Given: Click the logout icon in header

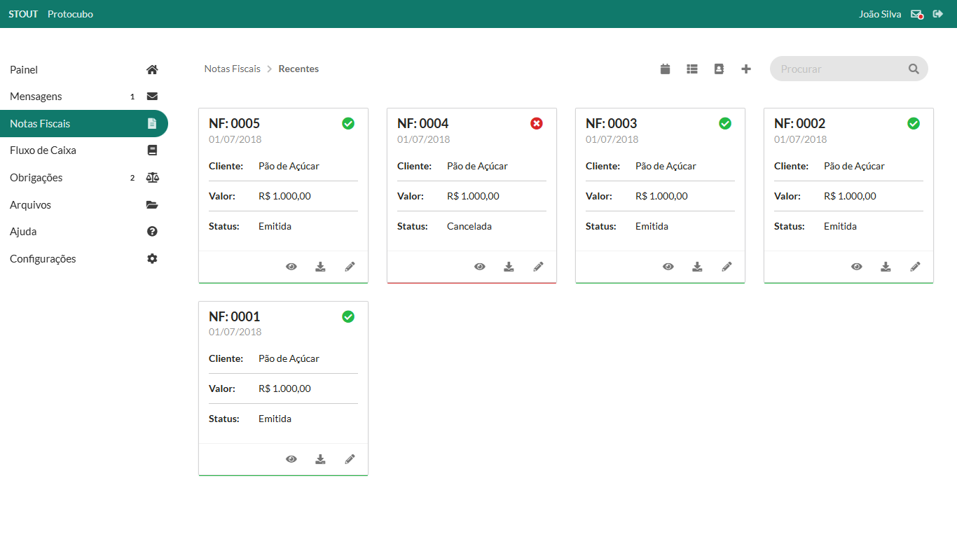Looking at the screenshot, I should [938, 14].
